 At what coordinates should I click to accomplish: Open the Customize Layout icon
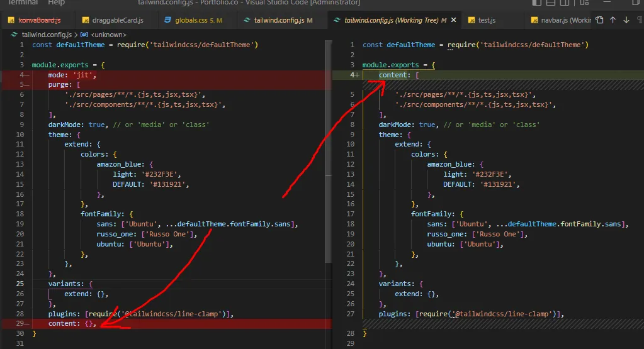click(584, 3)
